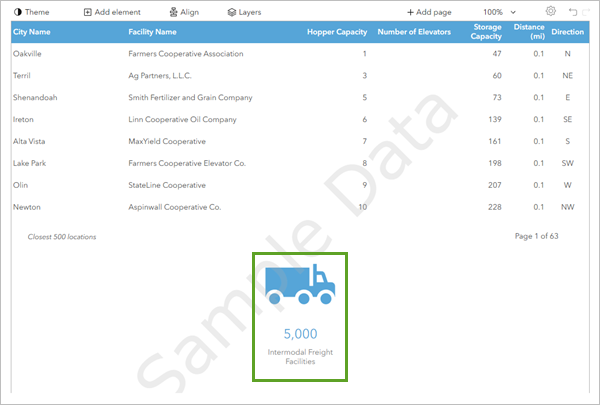Click the NW direction cell
Viewport: 600px width, 405px height.
click(x=567, y=207)
